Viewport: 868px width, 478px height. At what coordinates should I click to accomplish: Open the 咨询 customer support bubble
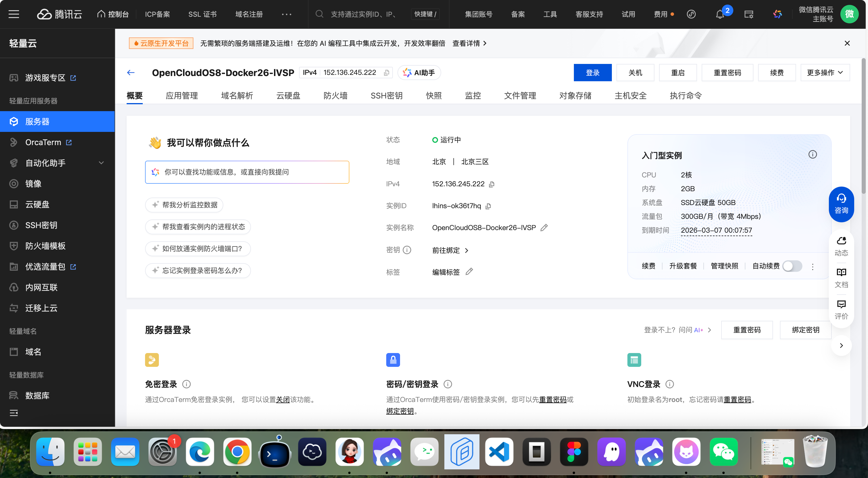pyautogui.click(x=841, y=204)
